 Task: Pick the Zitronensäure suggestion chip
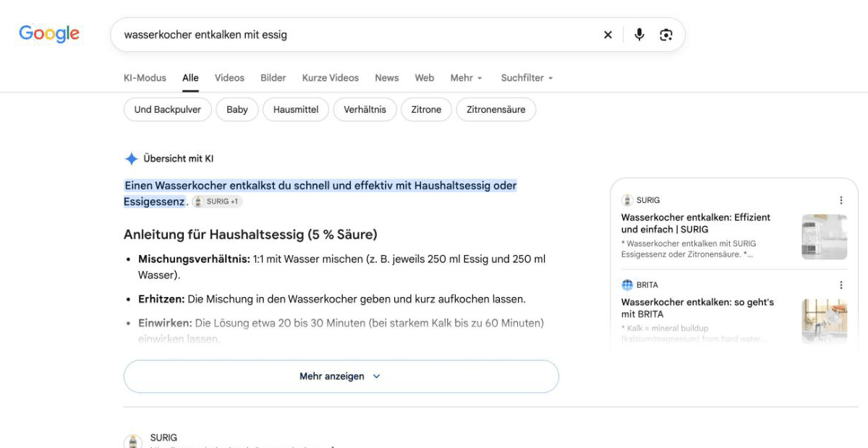tap(496, 110)
